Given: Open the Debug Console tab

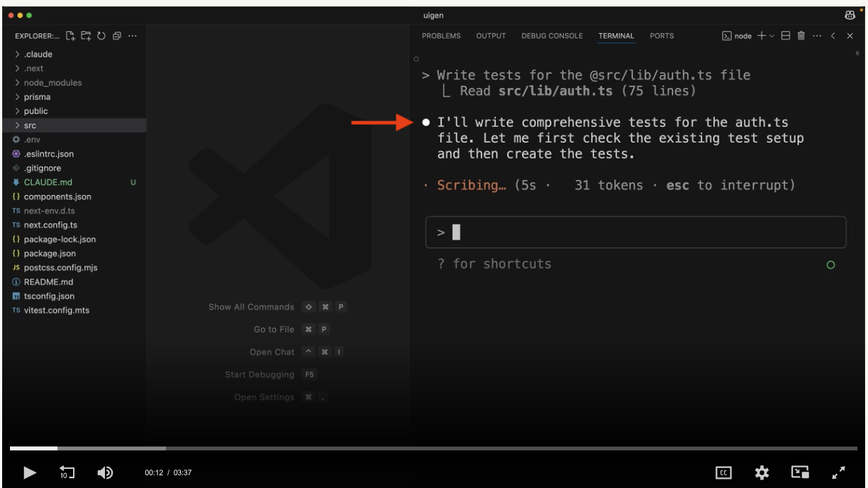Looking at the screenshot, I should coord(552,35).
